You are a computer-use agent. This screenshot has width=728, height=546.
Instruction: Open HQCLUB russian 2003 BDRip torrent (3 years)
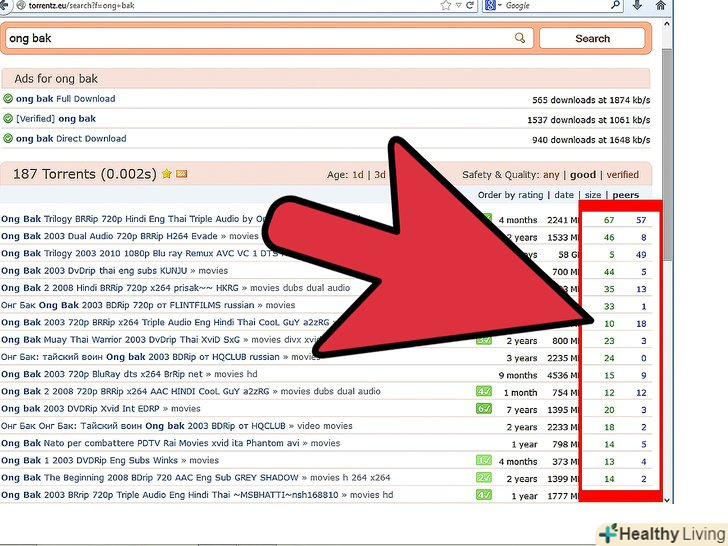[140, 357]
